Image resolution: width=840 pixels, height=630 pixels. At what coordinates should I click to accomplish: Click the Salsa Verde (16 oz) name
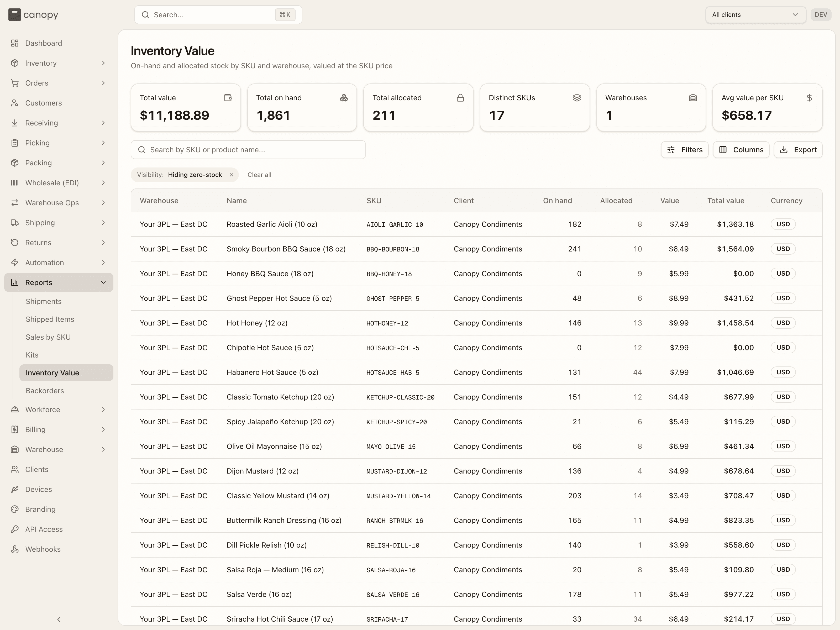coord(259,594)
